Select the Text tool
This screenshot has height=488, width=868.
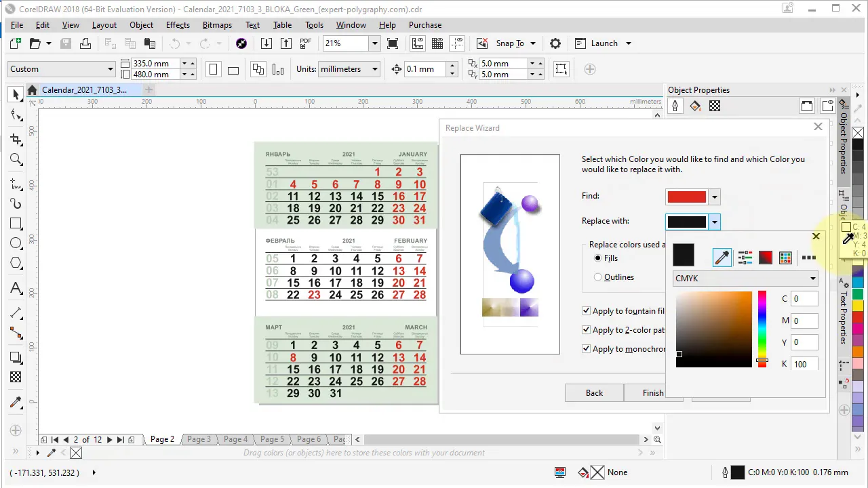[16, 288]
